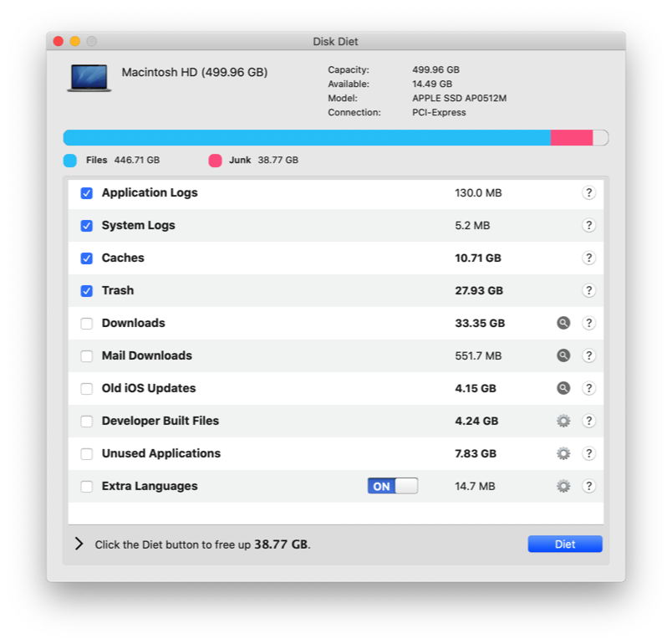Screen dimensions: 672x644
Task: Open help for Mail Downloads
Action: (x=589, y=355)
